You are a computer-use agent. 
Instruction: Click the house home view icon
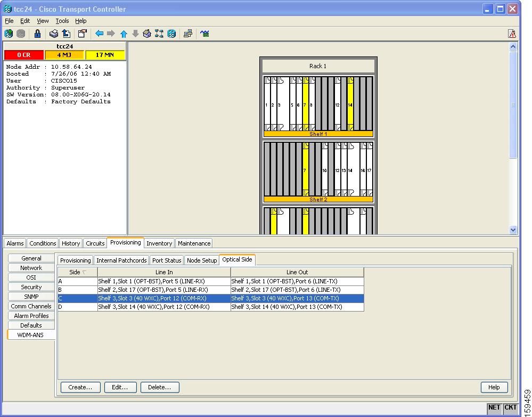[147, 34]
